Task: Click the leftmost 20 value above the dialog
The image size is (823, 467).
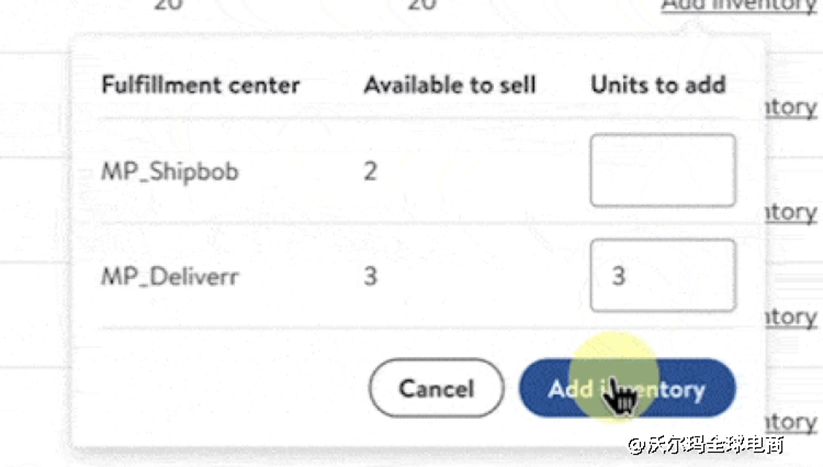Action: coord(167,5)
